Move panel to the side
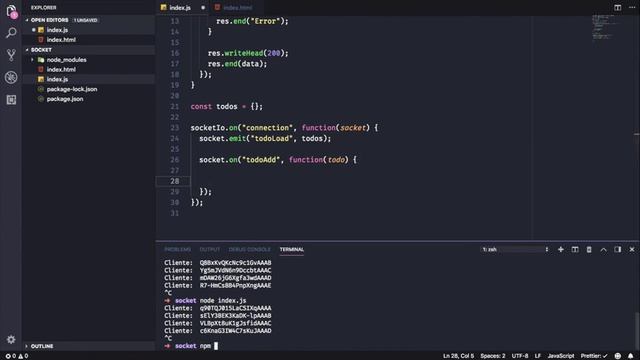 tap(618, 249)
